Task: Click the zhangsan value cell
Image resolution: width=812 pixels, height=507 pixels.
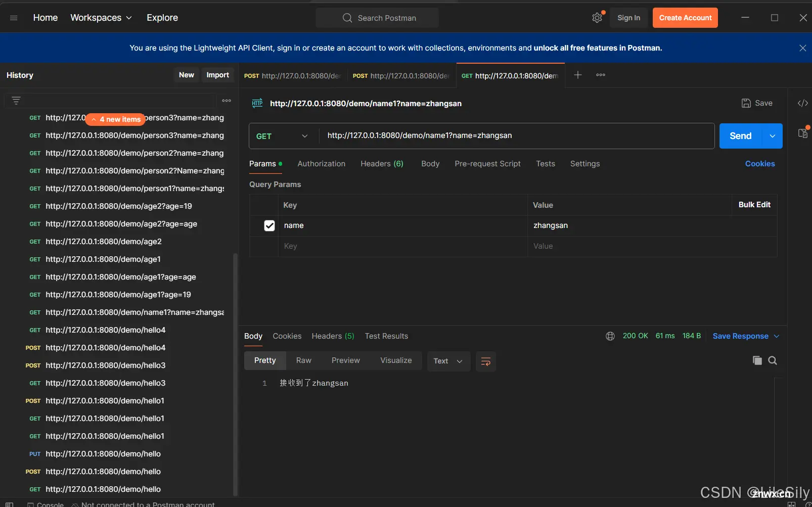Action: [652, 225]
